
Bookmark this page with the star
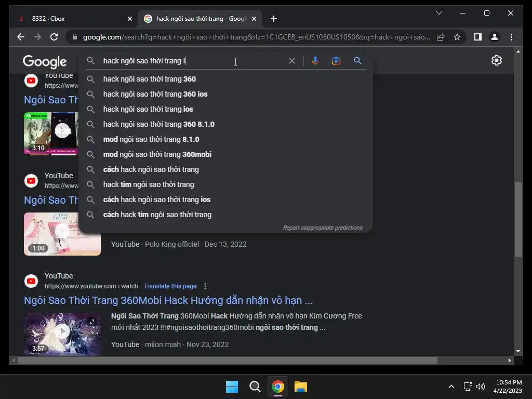[457, 37]
